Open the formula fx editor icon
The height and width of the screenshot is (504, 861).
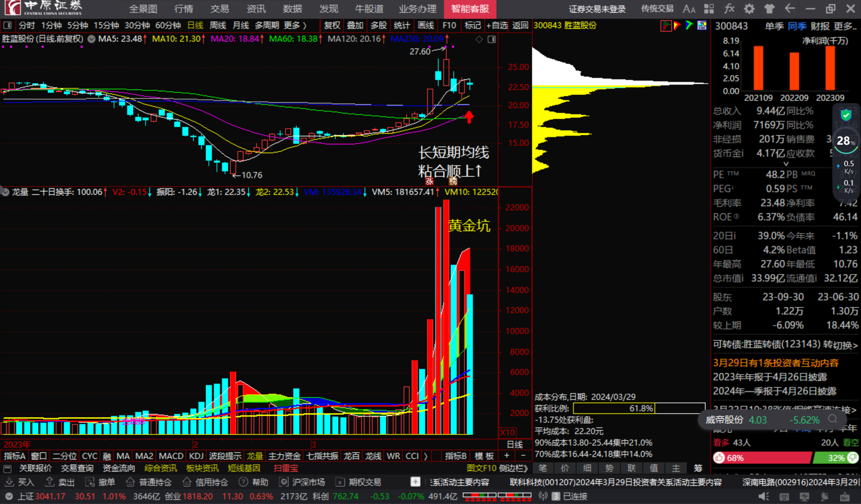(730, 9)
